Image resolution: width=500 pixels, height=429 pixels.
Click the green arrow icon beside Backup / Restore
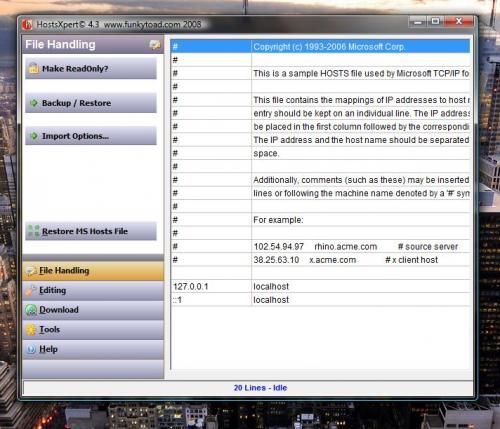pyautogui.click(x=34, y=103)
